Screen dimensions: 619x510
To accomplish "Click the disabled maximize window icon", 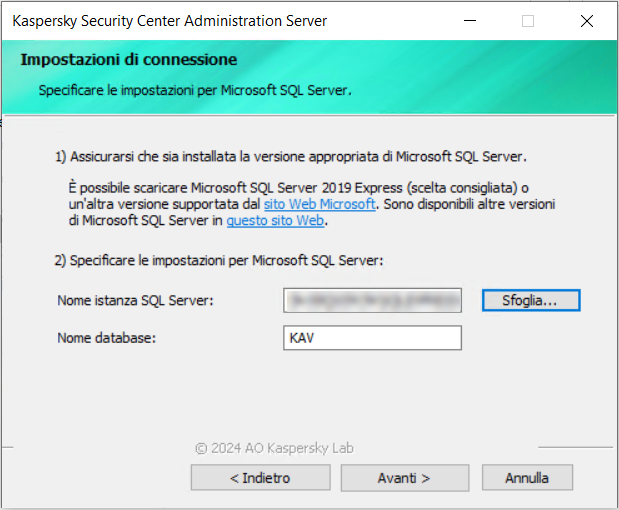I will [x=528, y=21].
